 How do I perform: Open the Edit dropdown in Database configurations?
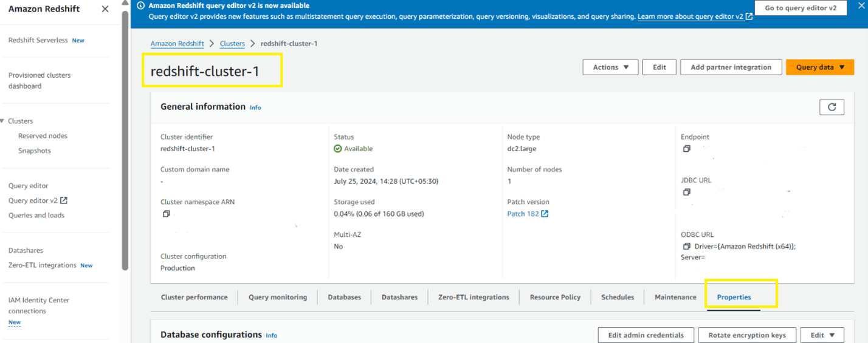click(x=822, y=335)
